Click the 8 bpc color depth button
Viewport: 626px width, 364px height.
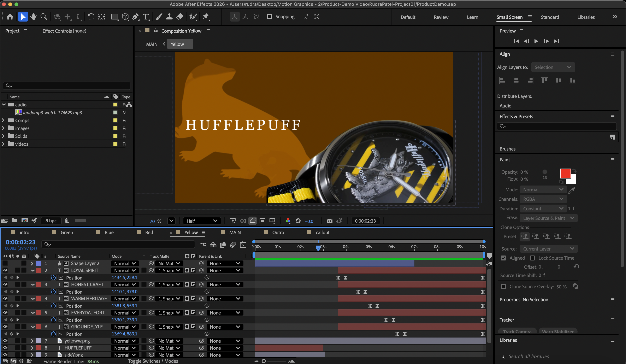[x=51, y=220]
